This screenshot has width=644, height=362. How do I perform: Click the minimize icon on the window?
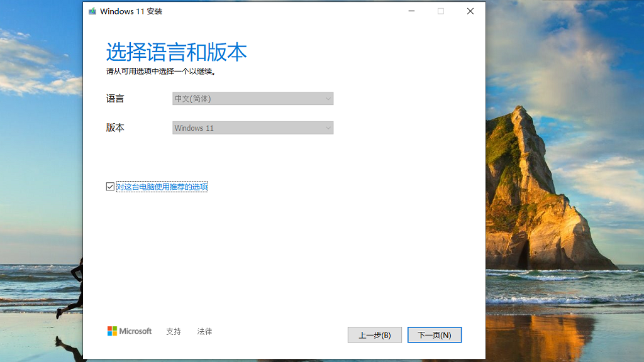pos(411,11)
